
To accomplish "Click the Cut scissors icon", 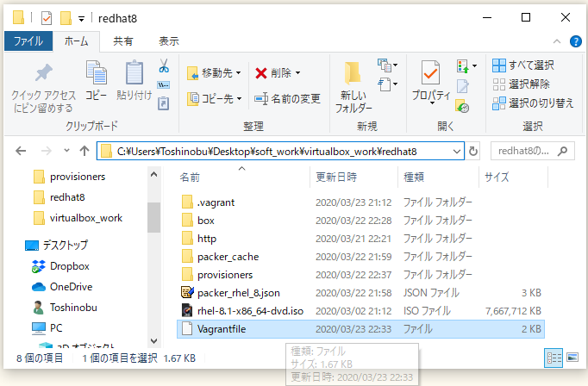I will pos(164,66).
